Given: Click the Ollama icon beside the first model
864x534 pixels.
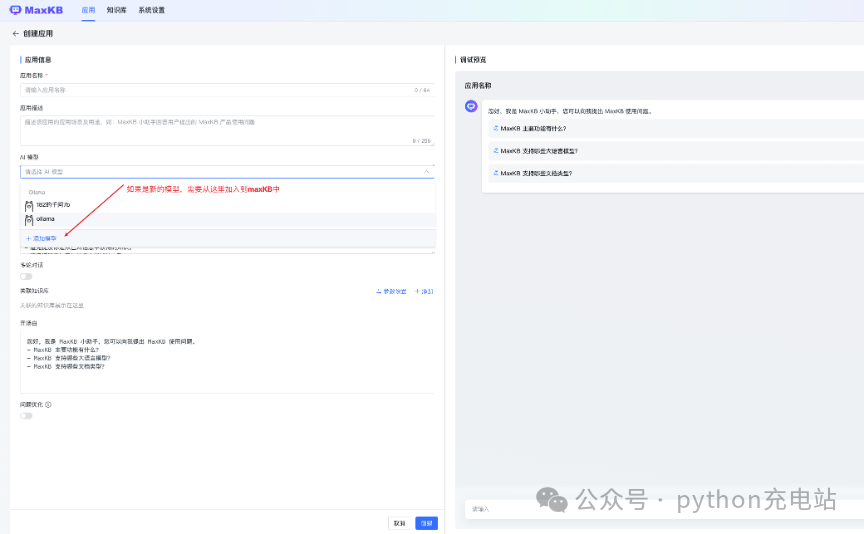Looking at the screenshot, I should click(29, 206).
